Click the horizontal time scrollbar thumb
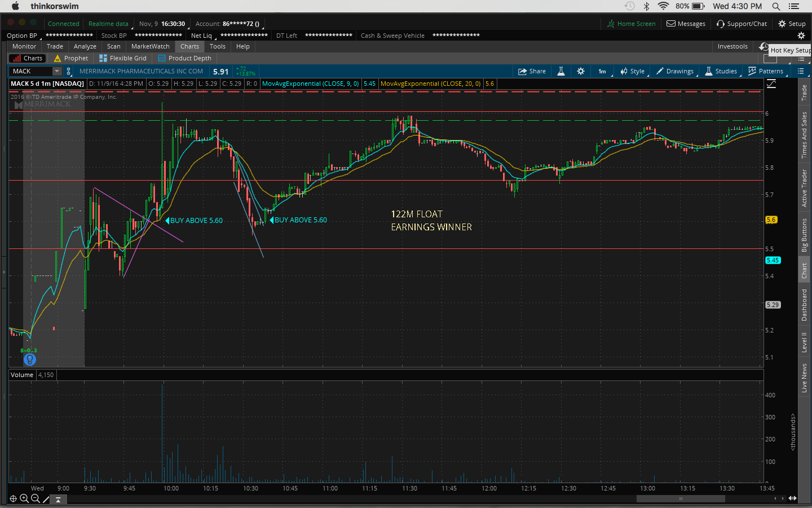812x508 pixels. (681, 498)
